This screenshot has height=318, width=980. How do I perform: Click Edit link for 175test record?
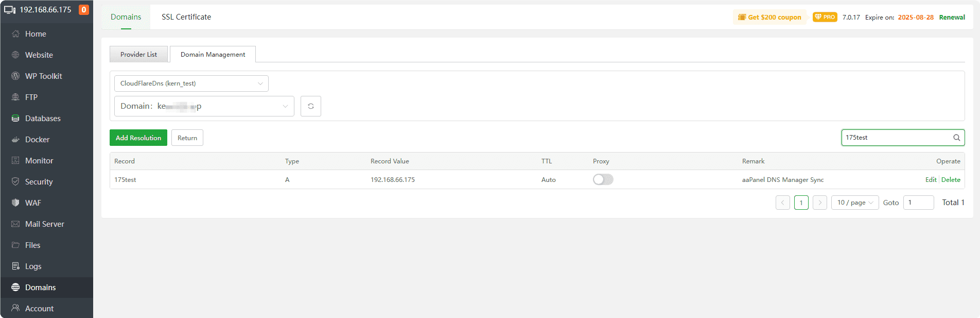[931, 180]
